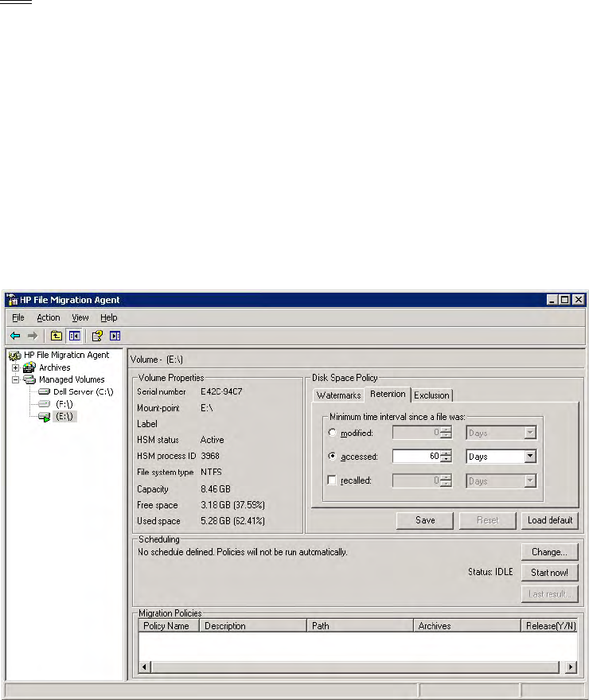Minimize the HP File Migration Agent window
Viewport: 589px width, 700px height.
[x=552, y=300]
